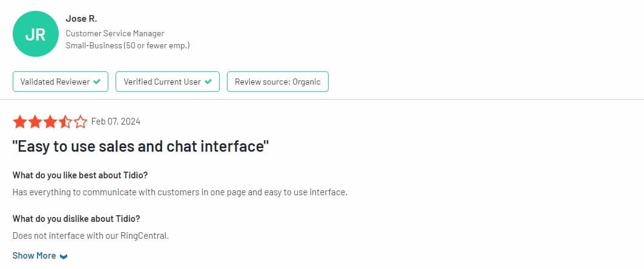Click "Customer Service Manager" job title
Viewport: 644px width, 269px height.
[115, 34]
